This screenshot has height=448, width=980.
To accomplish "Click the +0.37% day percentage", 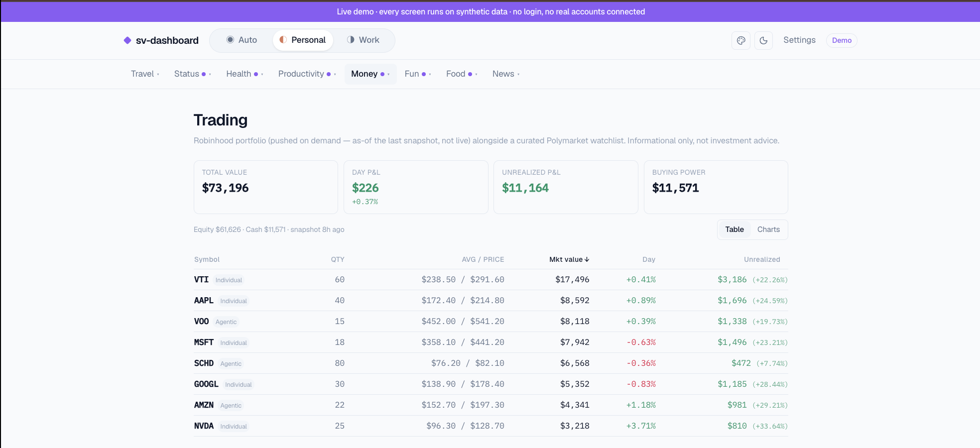I will click(x=365, y=202).
